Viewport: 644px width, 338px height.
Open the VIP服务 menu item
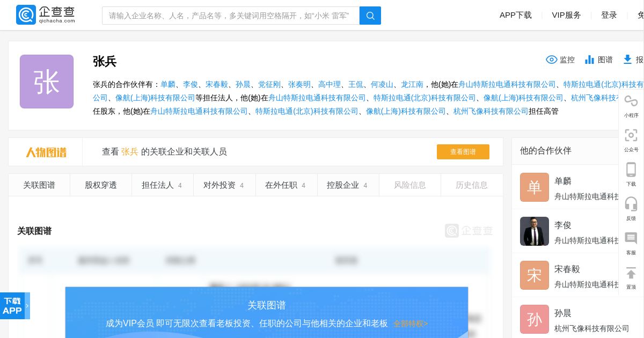click(x=567, y=15)
